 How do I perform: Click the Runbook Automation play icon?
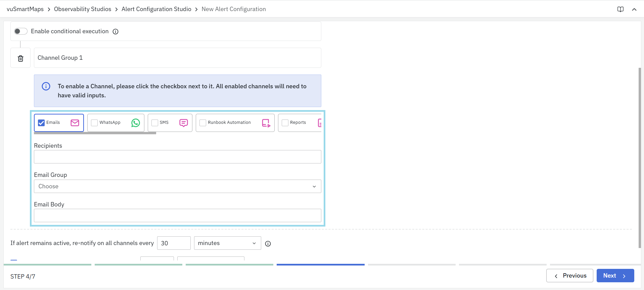point(266,123)
